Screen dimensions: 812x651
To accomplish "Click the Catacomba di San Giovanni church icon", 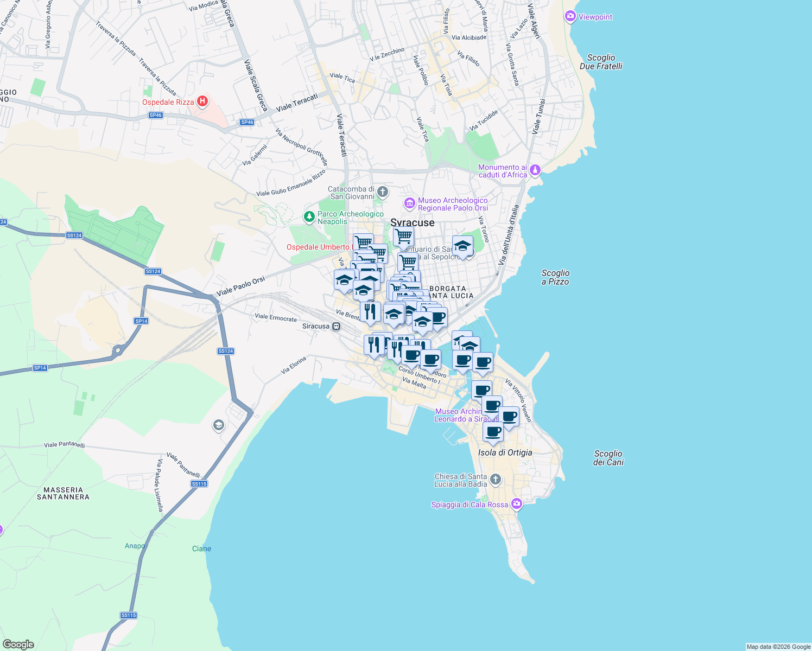I will [x=382, y=192].
